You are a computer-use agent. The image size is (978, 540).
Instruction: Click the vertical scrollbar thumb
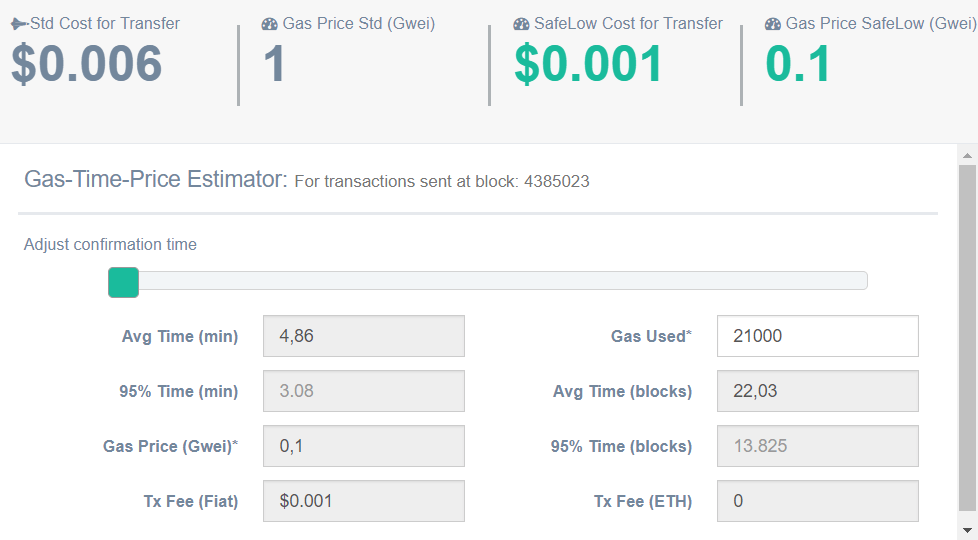click(967, 340)
